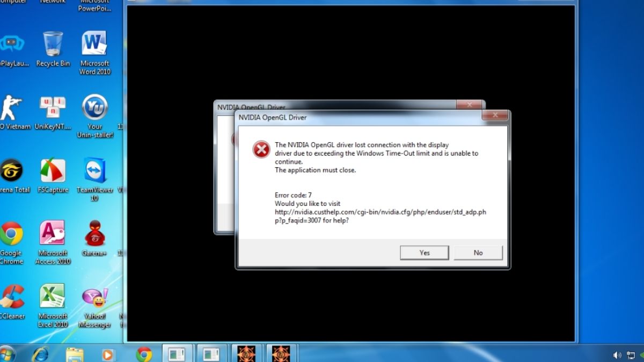Open Google Chrome from the taskbar

pyautogui.click(x=143, y=353)
